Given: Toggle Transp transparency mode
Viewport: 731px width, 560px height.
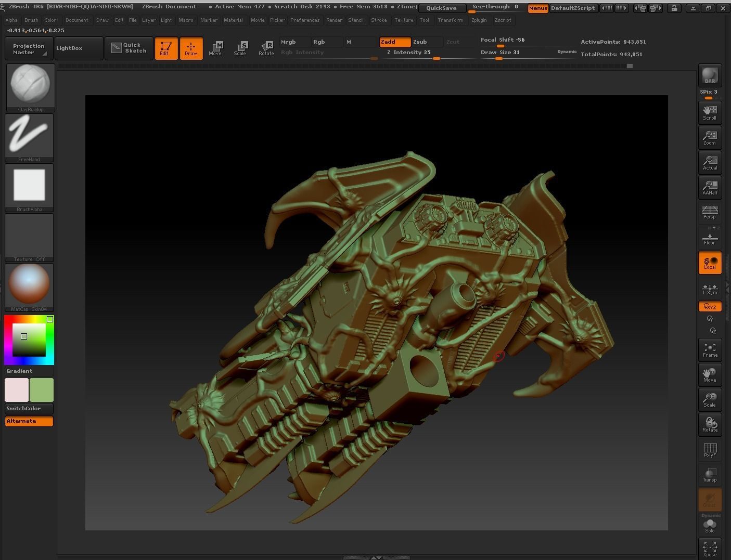Looking at the screenshot, I should (x=710, y=474).
